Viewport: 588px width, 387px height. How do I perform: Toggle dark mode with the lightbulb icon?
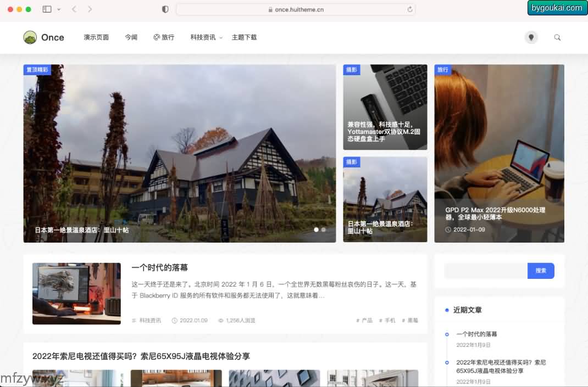531,37
